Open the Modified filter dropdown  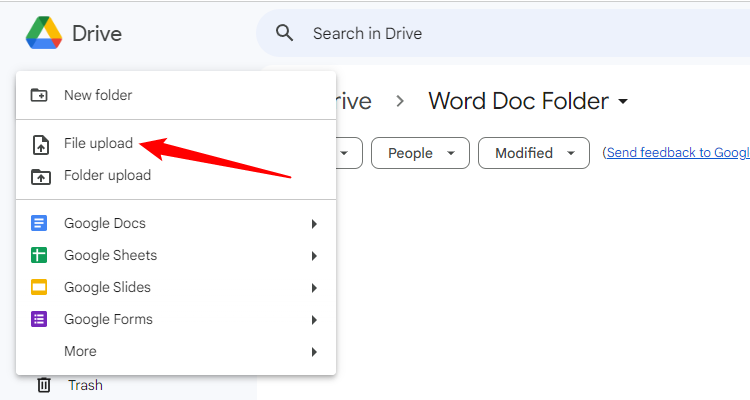pos(533,153)
